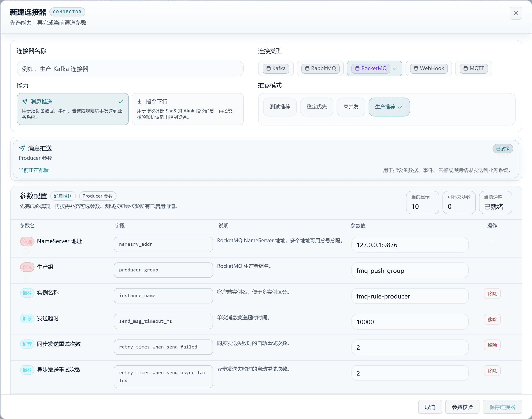Click the producer_group field box
Screen dimensions: 532x419
click(163, 270)
